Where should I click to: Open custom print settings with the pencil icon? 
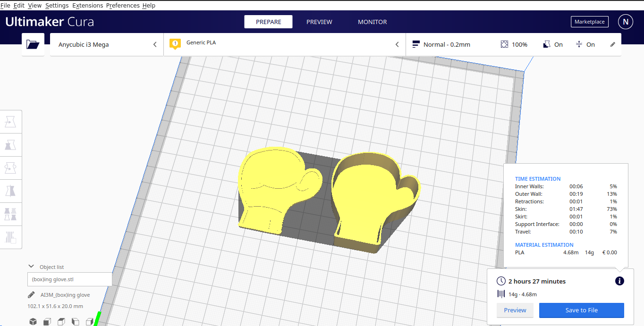pyautogui.click(x=613, y=44)
